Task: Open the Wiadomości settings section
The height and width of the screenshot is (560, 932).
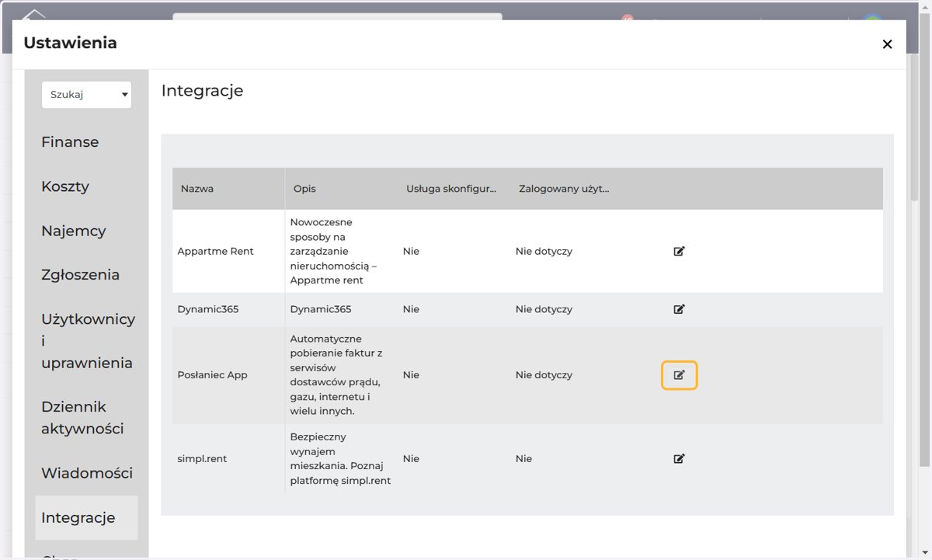Action: (86, 473)
